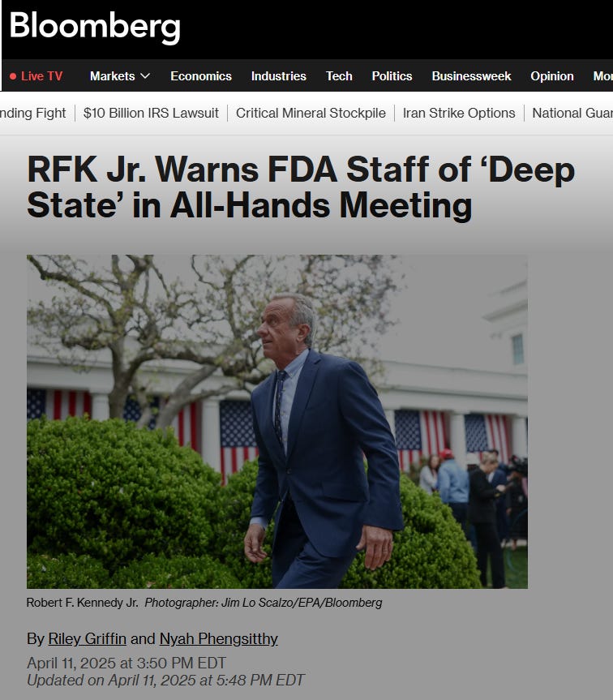Click the photographer credit caption

click(264, 603)
